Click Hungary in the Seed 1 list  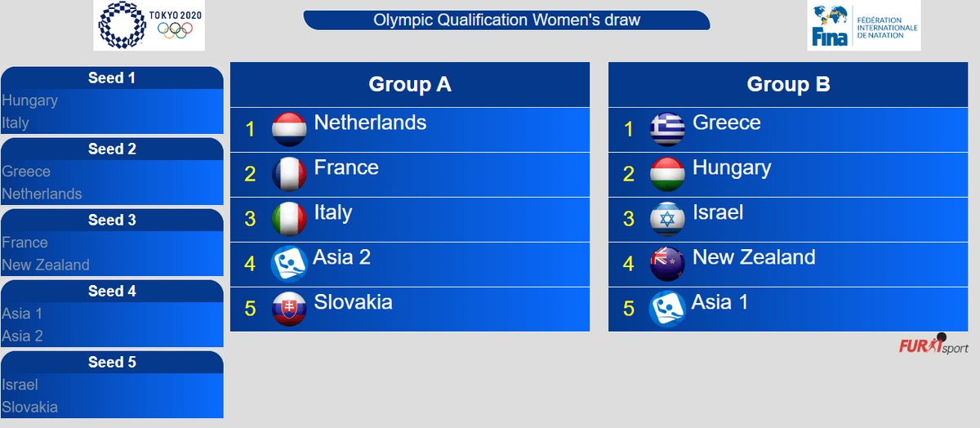(30, 100)
